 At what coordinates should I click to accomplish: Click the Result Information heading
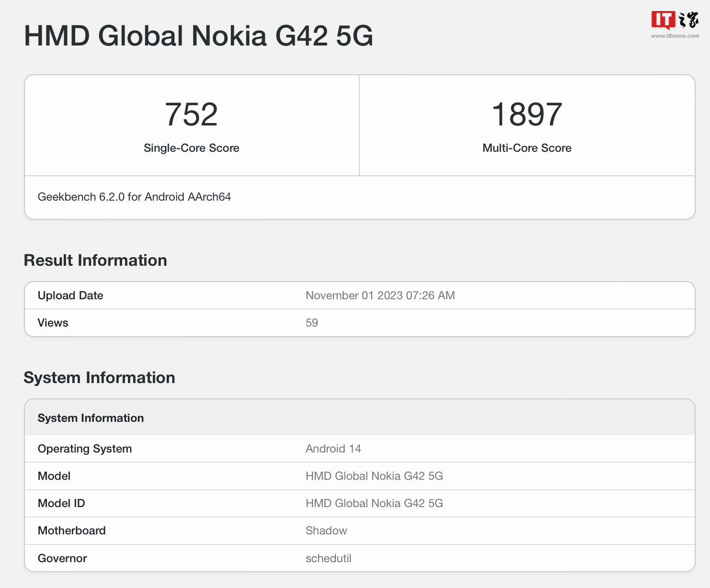tap(95, 260)
